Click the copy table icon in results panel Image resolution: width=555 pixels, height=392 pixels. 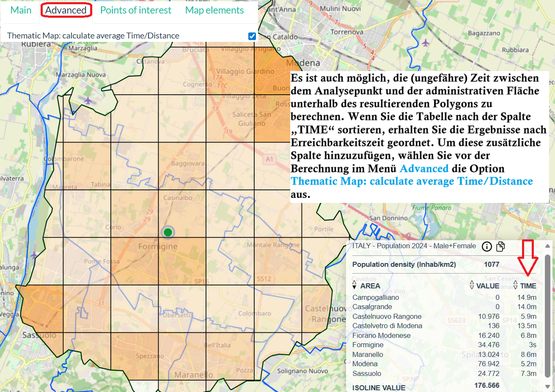click(x=500, y=247)
